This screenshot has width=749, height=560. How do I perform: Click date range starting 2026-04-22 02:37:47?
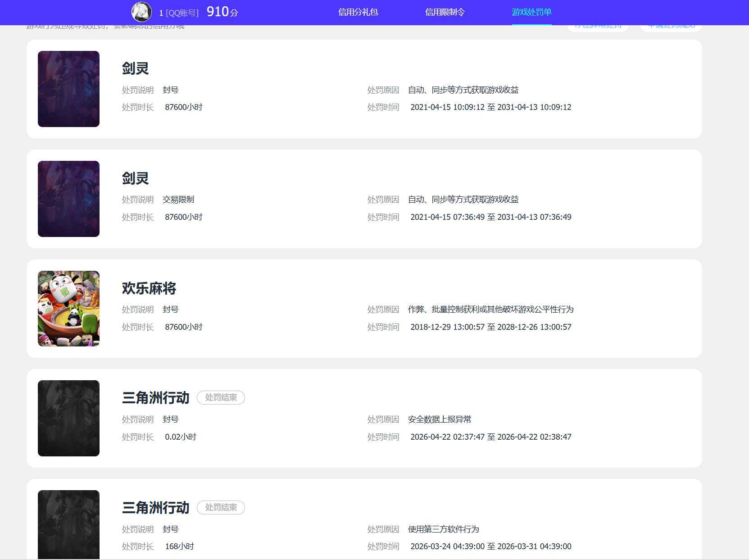pyautogui.click(x=491, y=437)
